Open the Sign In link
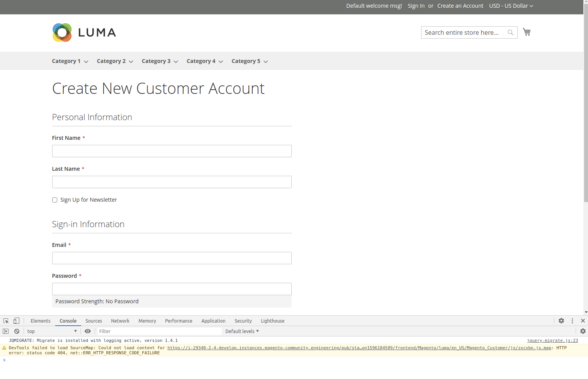Screen dimensions: 588x379 click(x=416, y=6)
